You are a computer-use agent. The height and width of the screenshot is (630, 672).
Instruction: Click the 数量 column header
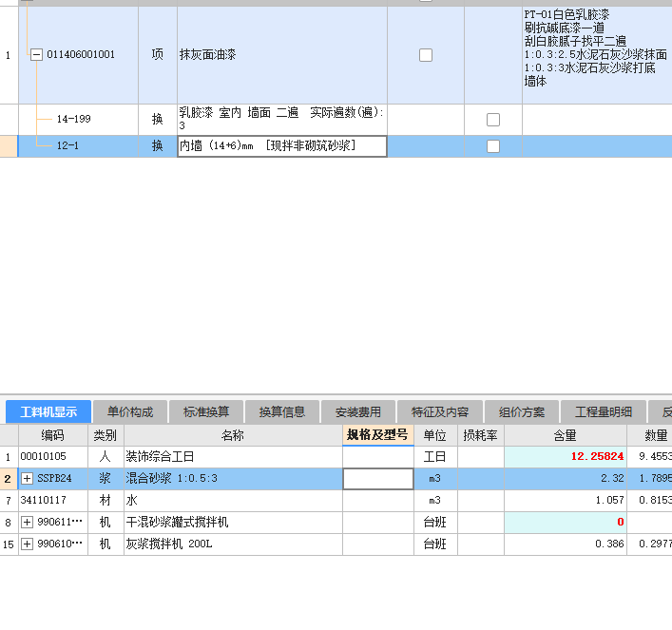click(650, 436)
